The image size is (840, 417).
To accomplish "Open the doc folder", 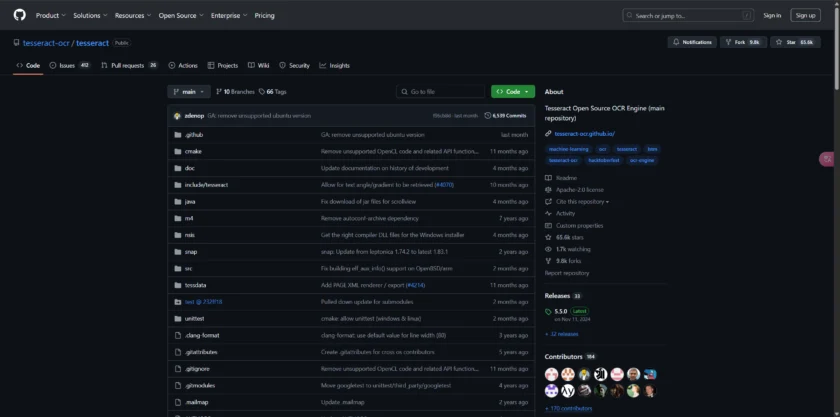I will pos(190,168).
